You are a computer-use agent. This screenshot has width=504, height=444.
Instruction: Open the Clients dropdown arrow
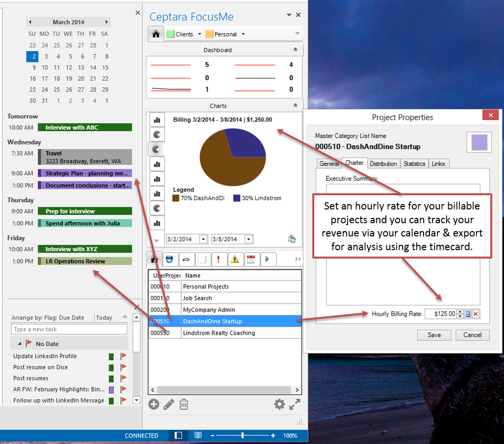coord(200,34)
